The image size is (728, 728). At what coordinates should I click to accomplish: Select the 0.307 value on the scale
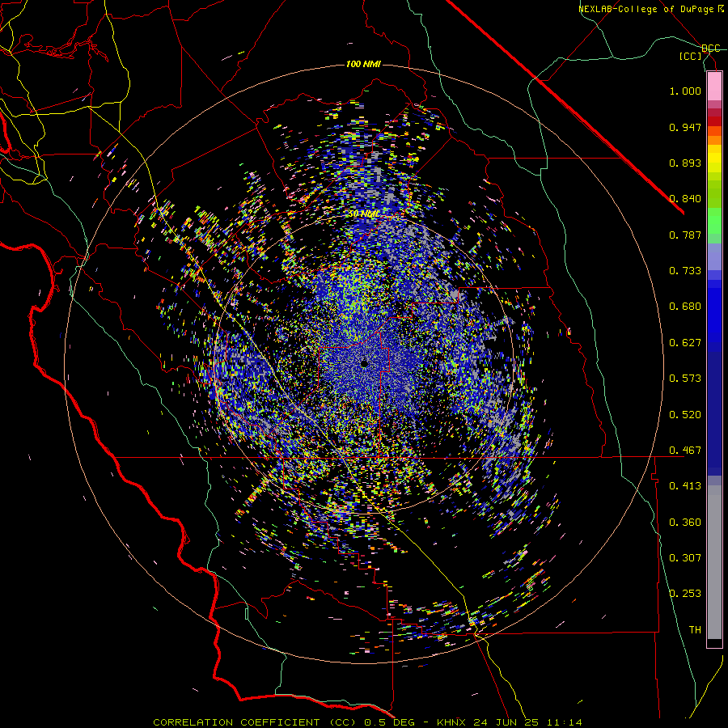click(685, 558)
